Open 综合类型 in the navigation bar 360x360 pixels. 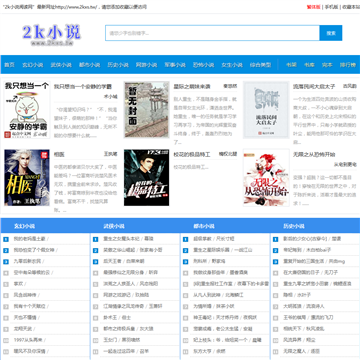click(x=260, y=65)
